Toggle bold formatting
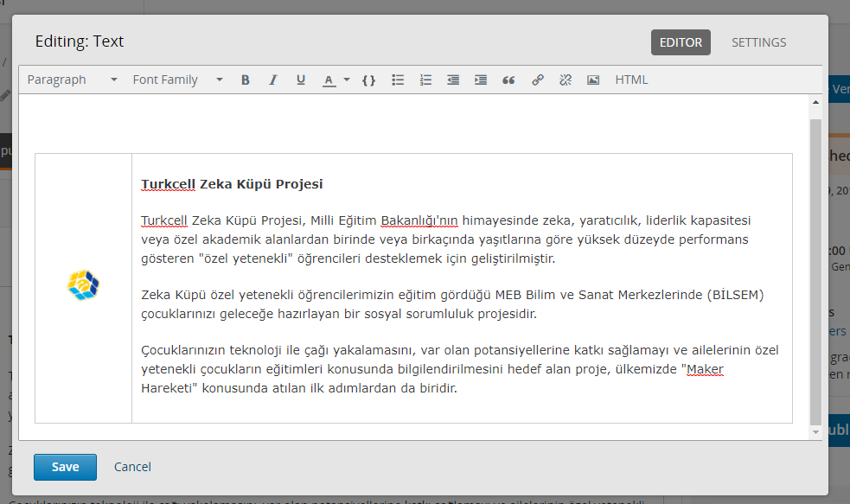Image resolution: width=850 pixels, height=504 pixels. [x=245, y=80]
